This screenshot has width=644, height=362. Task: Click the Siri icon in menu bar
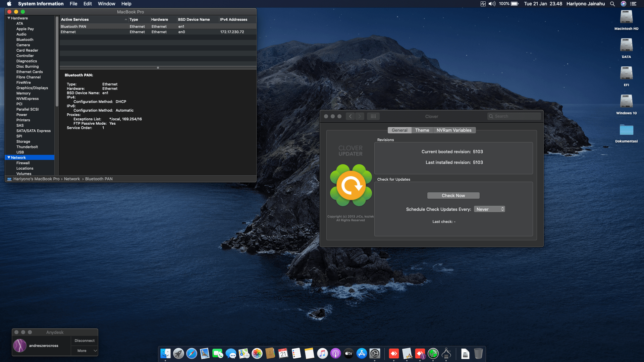point(624,4)
